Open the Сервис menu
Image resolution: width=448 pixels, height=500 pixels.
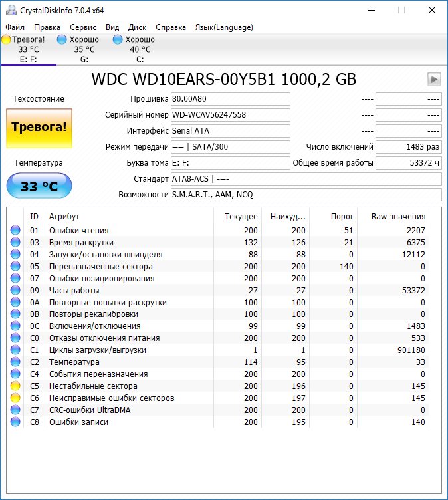click(83, 27)
